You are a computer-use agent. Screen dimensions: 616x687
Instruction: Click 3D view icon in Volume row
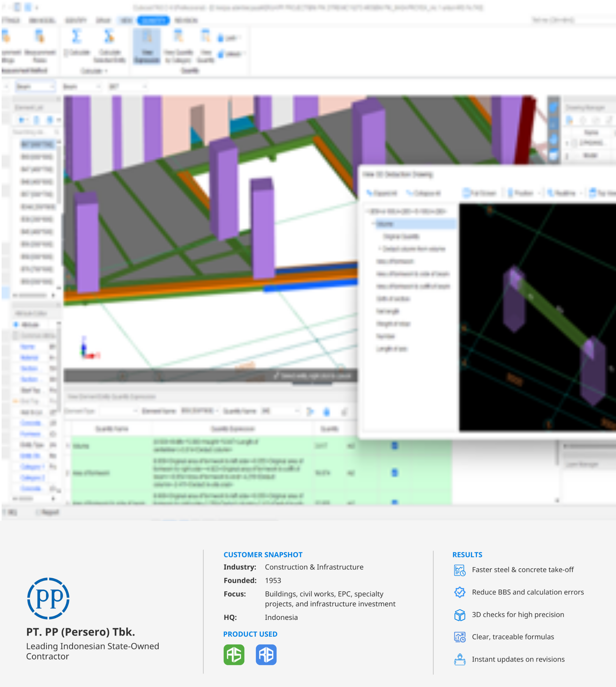pyautogui.click(x=394, y=446)
